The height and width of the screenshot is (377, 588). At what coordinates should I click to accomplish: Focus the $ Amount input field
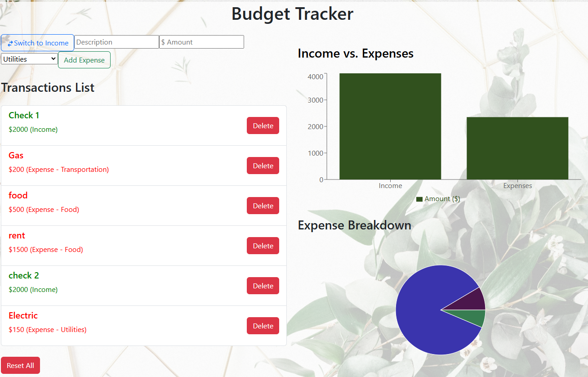click(x=202, y=42)
